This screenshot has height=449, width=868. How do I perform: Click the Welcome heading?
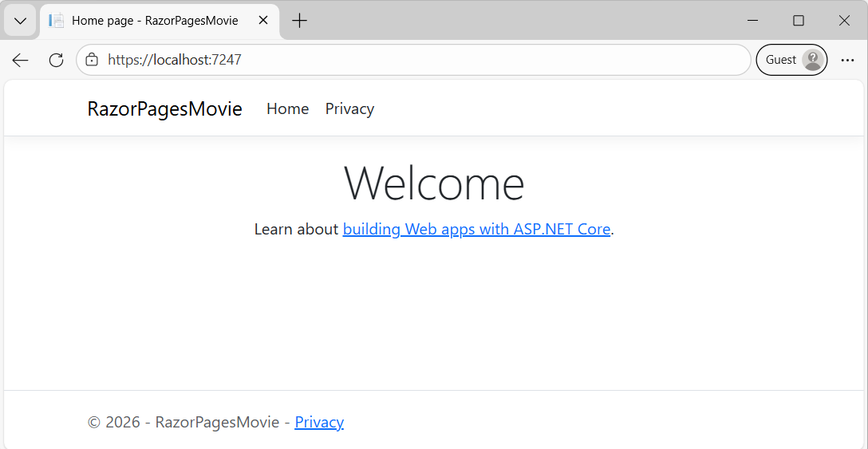434,183
